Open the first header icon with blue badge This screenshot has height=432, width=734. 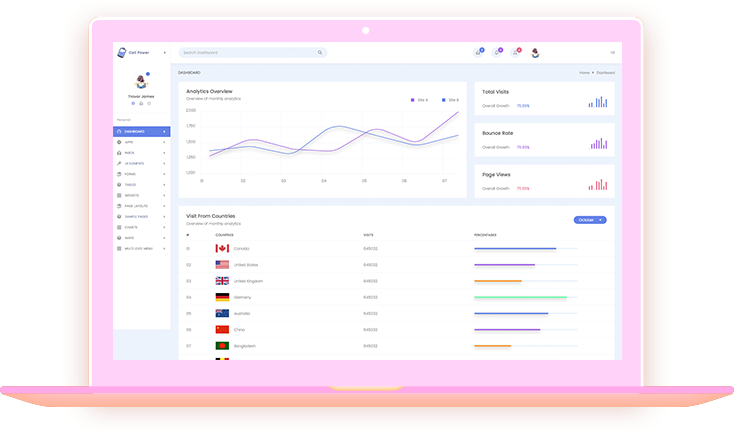478,52
